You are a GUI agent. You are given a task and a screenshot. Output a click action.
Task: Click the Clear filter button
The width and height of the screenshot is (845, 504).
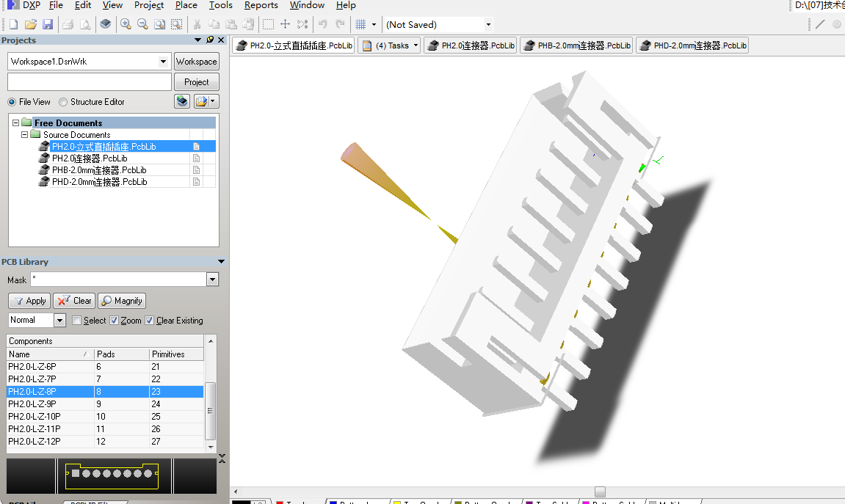pos(74,301)
